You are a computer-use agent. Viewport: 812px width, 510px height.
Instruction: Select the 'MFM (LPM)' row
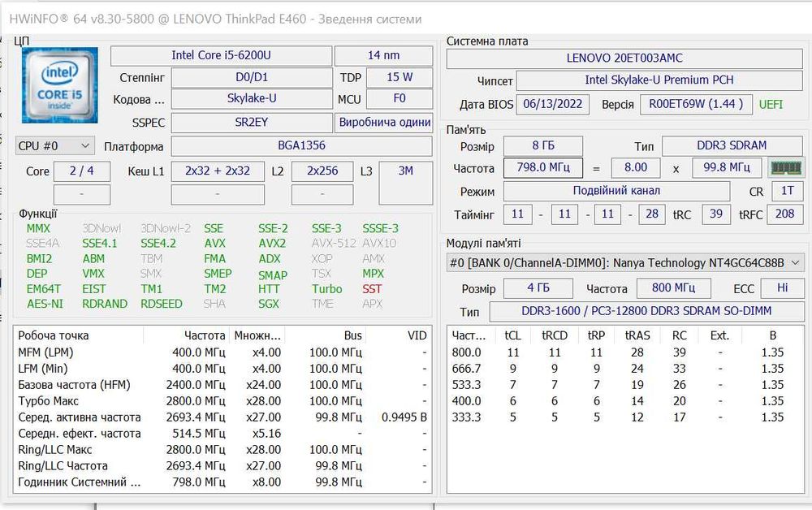pyautogui.click(x=222, y=352)
